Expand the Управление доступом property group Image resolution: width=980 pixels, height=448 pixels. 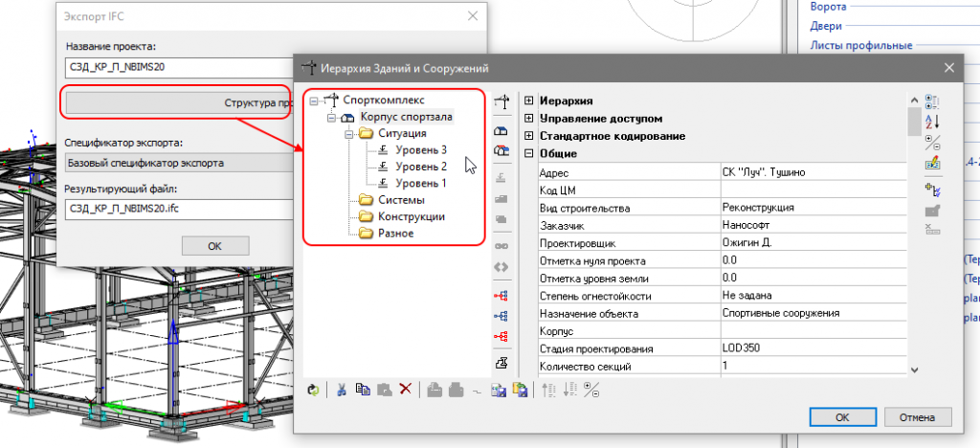coord(528,118)
